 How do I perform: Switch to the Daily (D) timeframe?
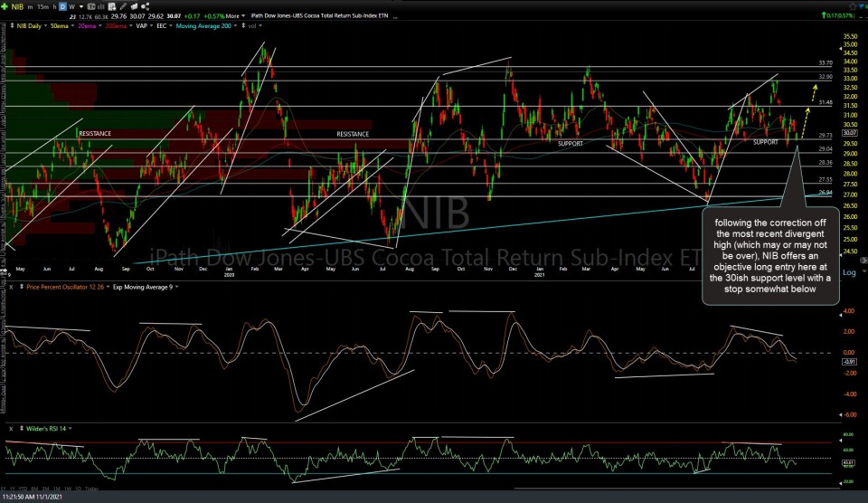click(x=62, y=5)
